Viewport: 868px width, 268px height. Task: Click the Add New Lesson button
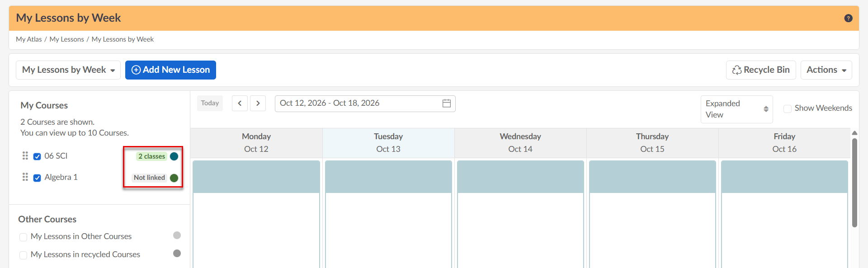[x=170, y=70]
